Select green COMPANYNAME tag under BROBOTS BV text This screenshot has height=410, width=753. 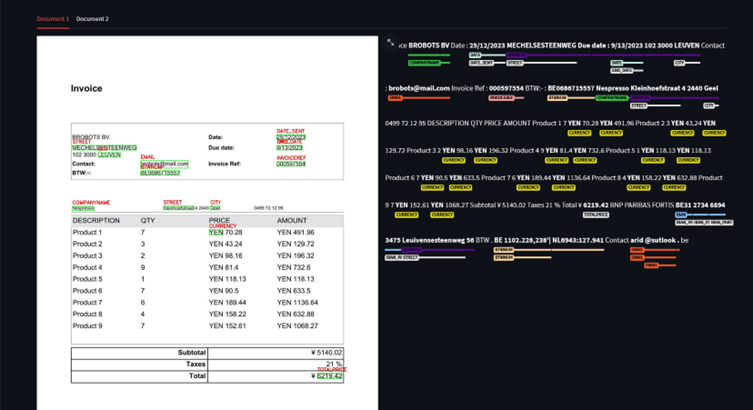click(424, 62)
